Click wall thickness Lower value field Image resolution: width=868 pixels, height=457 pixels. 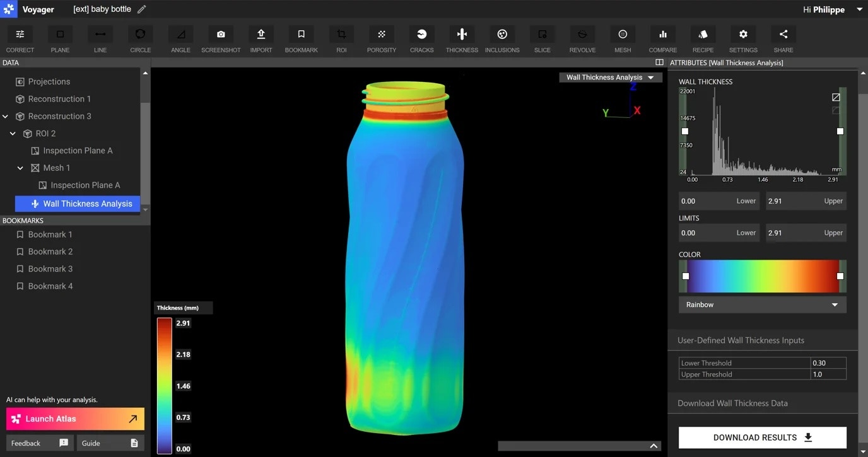[x=720, y=201]
